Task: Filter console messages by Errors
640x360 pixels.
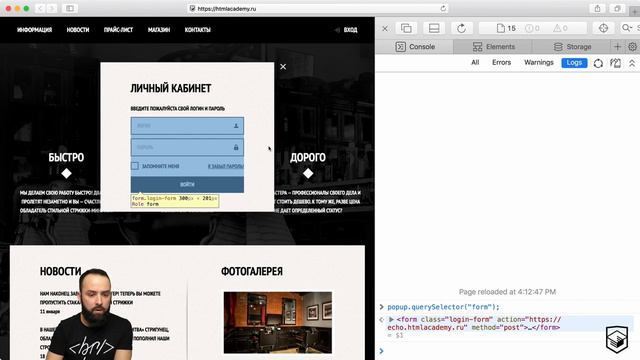Action: pyautogui.click(x=501, y=62)
